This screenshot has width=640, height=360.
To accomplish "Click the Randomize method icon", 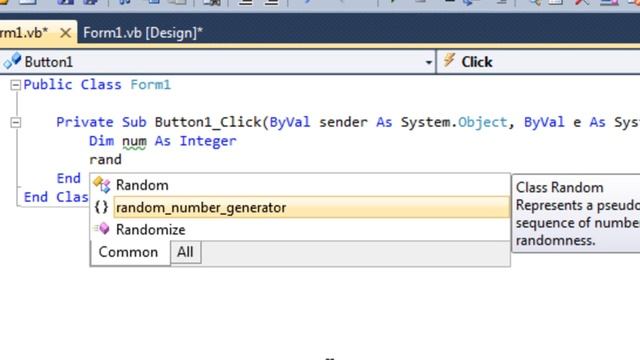I will tap(102, 229).
